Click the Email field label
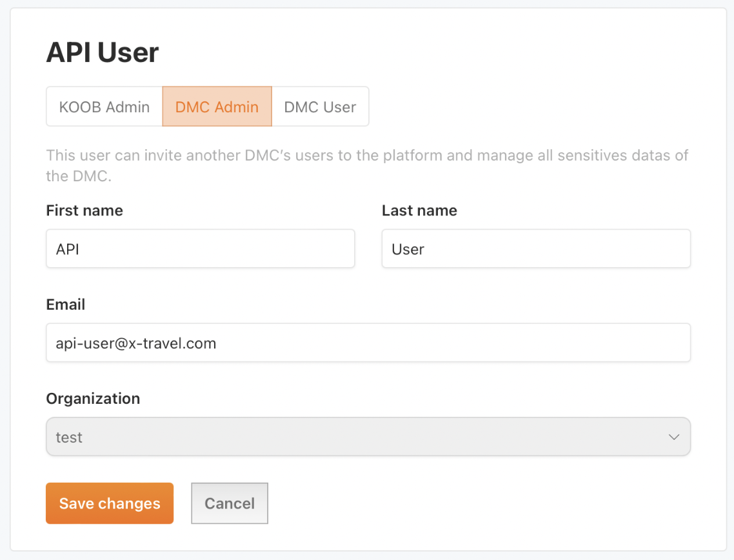The height and width of the screenshot is (560, 734). (65, 305)
